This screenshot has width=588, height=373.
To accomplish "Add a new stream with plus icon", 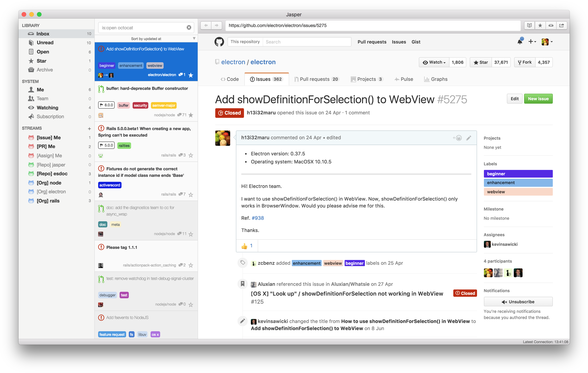I will pos(89,129).
